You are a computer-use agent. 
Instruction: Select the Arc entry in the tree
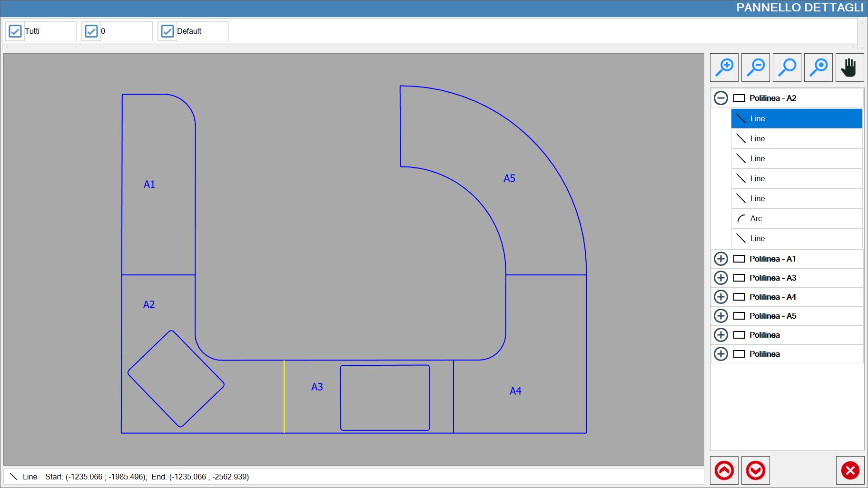pyautogui.click(x=797, y=218)
